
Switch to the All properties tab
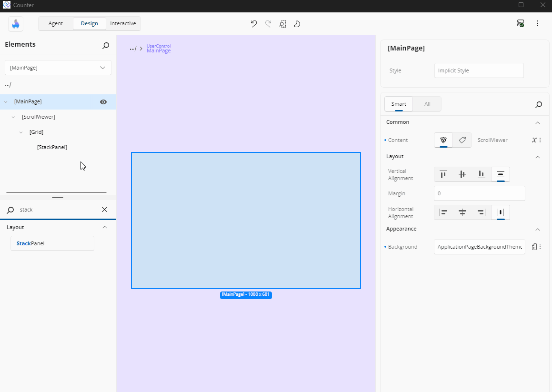427,103
